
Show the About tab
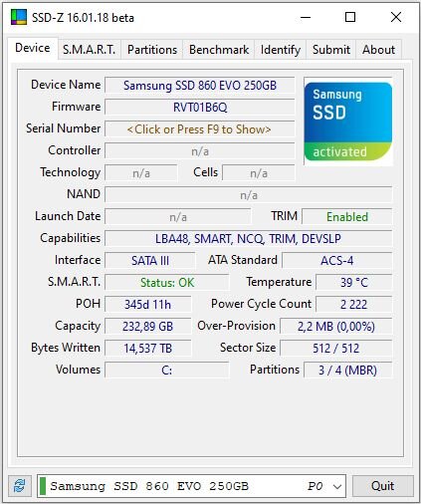click(378, 50)
